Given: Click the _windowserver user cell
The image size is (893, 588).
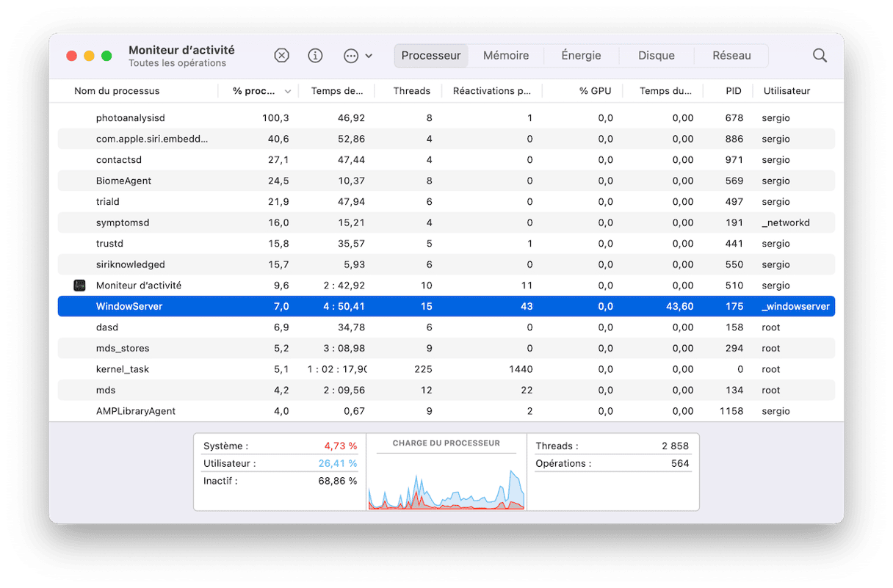Looking at the screenshot, I should pos(796,306).
